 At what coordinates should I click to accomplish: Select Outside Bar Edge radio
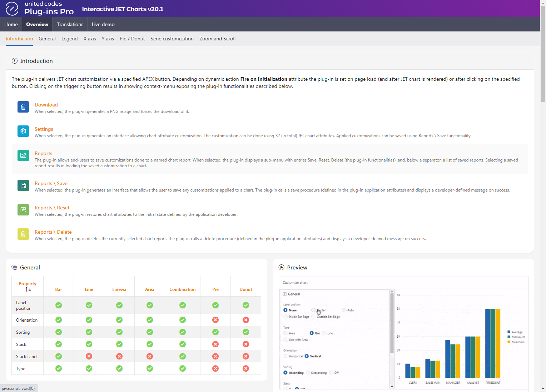pyautogui.click(x=313, y=317)
